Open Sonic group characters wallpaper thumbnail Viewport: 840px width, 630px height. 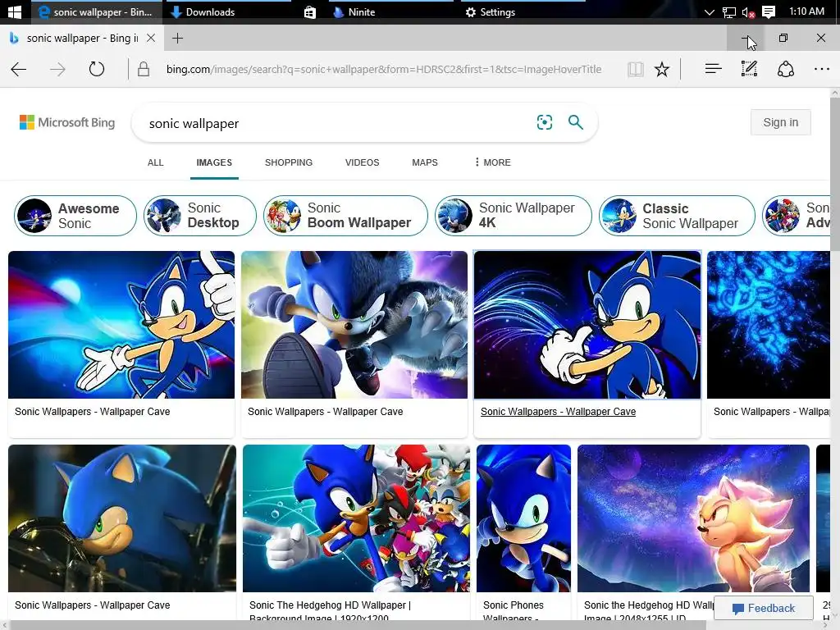356,518
